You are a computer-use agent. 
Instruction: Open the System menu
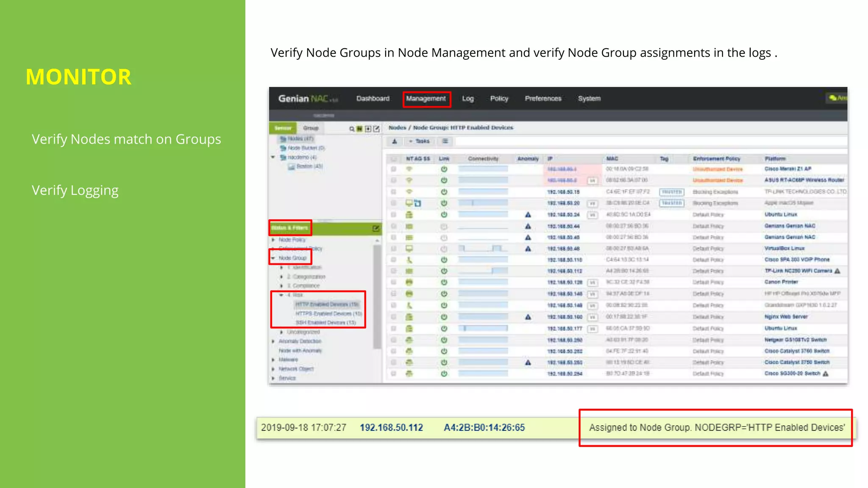click(x=589, y=99)
